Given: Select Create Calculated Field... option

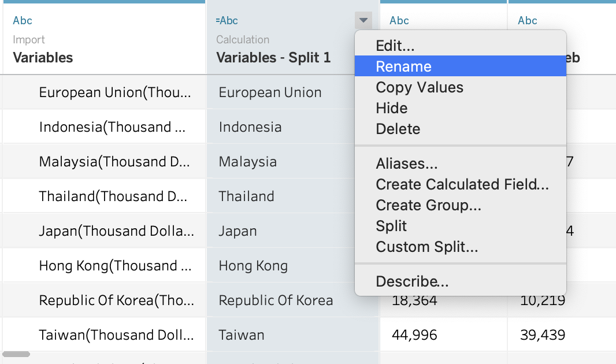Looking at the screenshot, I should 462,184.
